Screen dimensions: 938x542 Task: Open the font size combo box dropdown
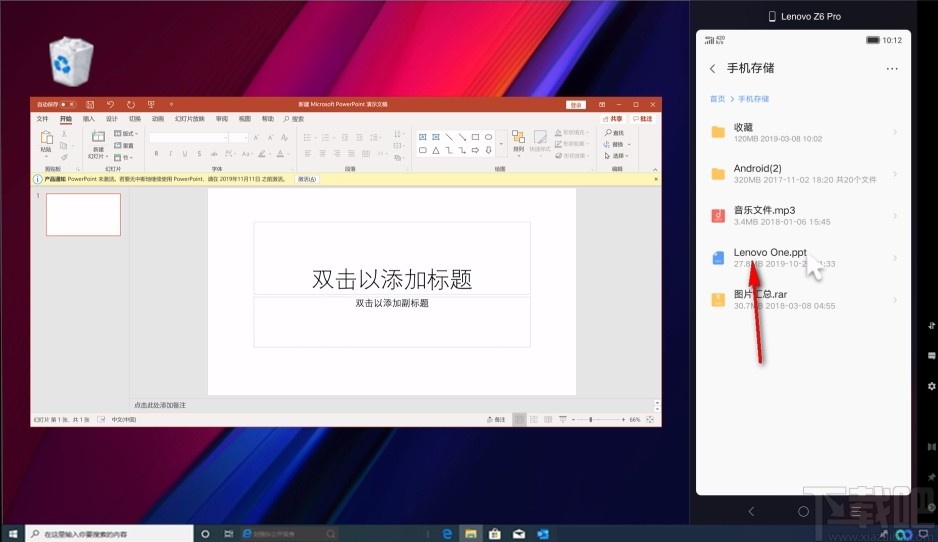(245, 138)
